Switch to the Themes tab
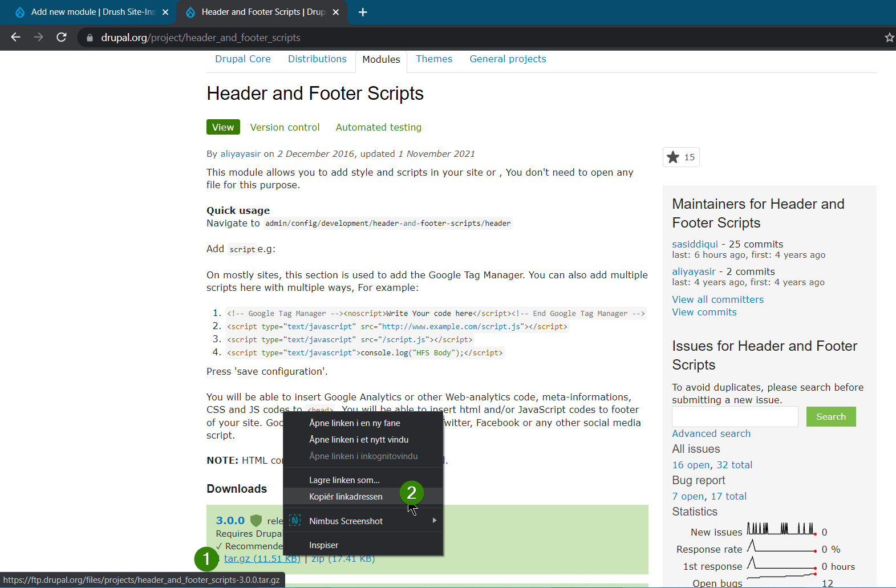The width and height of the screenshot is (896, 588). click(434, 59)
